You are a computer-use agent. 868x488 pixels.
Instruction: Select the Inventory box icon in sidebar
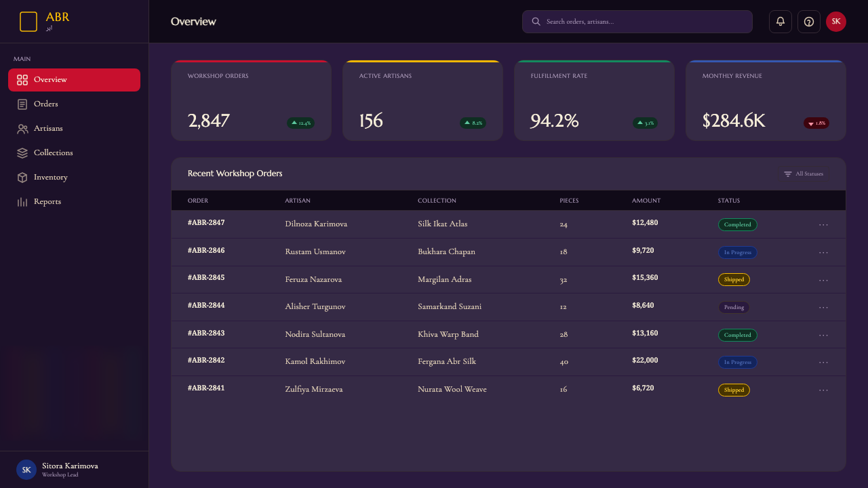point(22,178)
